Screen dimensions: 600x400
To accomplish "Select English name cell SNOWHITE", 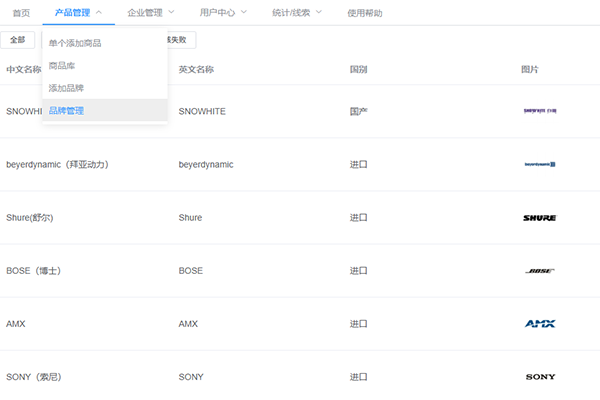I will pyautogui.click(x=202, y=111).
